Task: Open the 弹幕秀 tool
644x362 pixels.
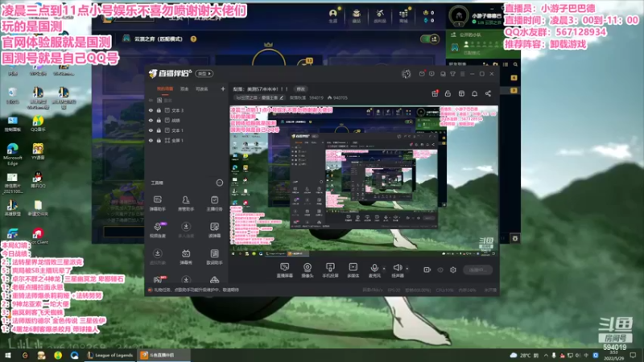Action: (x=186, y=257)
